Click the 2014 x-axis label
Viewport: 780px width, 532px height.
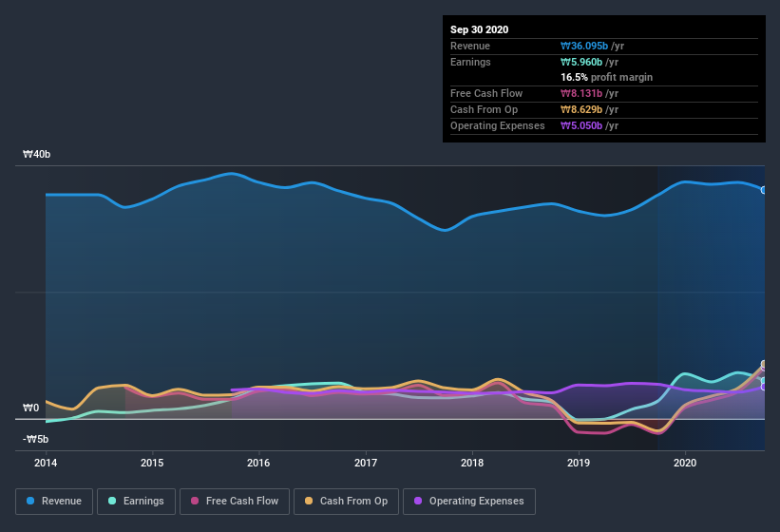coord(46,463)
